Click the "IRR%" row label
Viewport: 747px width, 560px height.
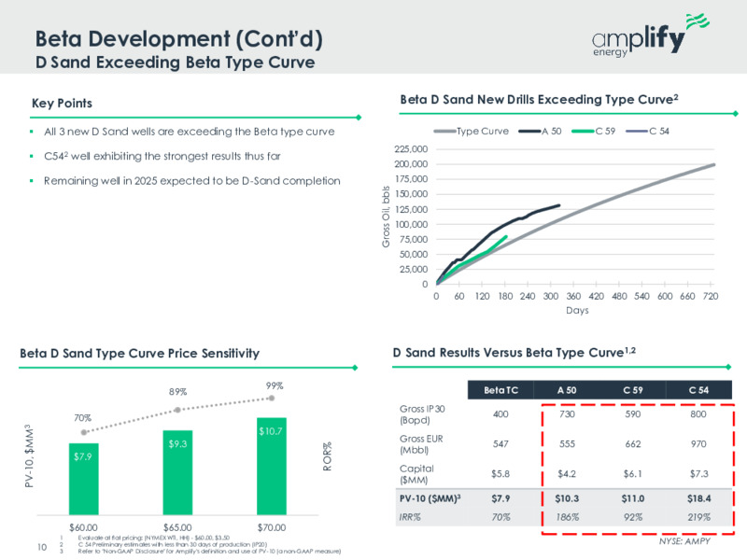click(x=410, y=517)
